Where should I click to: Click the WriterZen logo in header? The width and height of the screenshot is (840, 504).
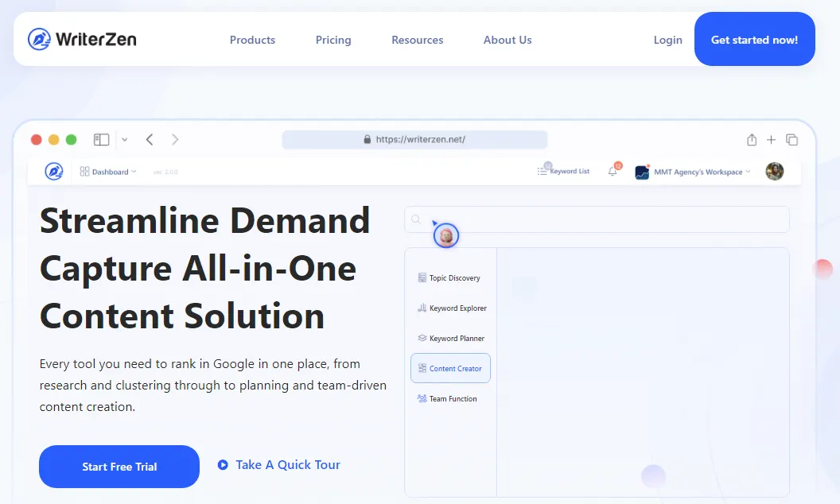coord(82,39)
